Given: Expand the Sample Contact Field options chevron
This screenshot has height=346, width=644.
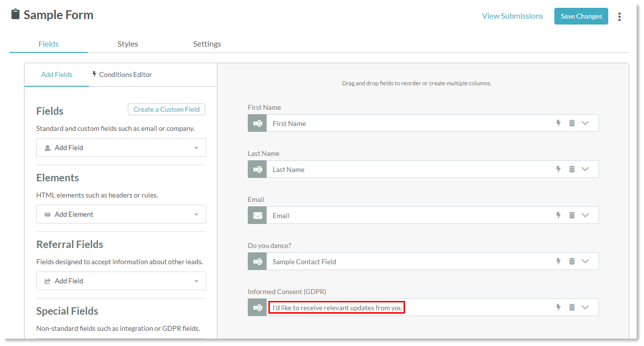Looking at the screenshot, I should tap(585, 261).
